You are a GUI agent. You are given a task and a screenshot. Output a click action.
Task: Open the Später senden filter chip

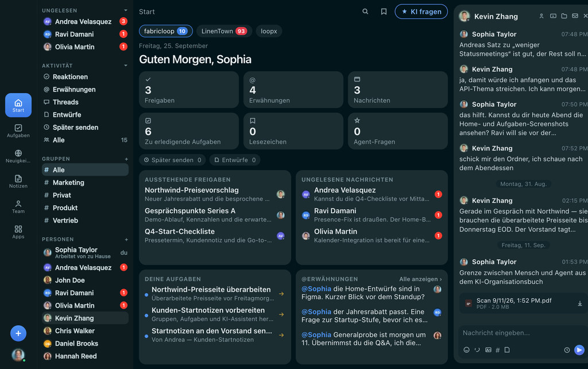click(x=172, y=160)
